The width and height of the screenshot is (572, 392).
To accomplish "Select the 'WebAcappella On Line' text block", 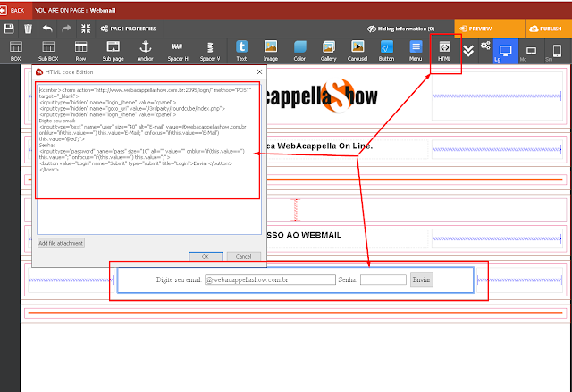I will (320, 146).
